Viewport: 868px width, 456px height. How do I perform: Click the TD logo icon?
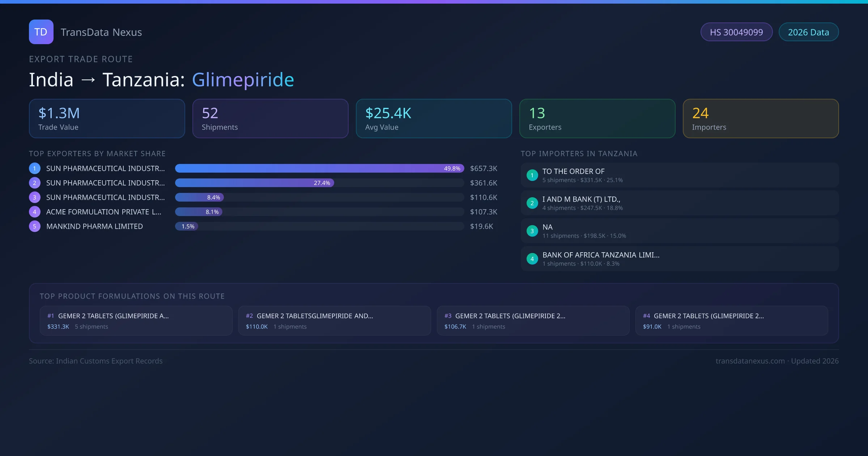(41, 32)
